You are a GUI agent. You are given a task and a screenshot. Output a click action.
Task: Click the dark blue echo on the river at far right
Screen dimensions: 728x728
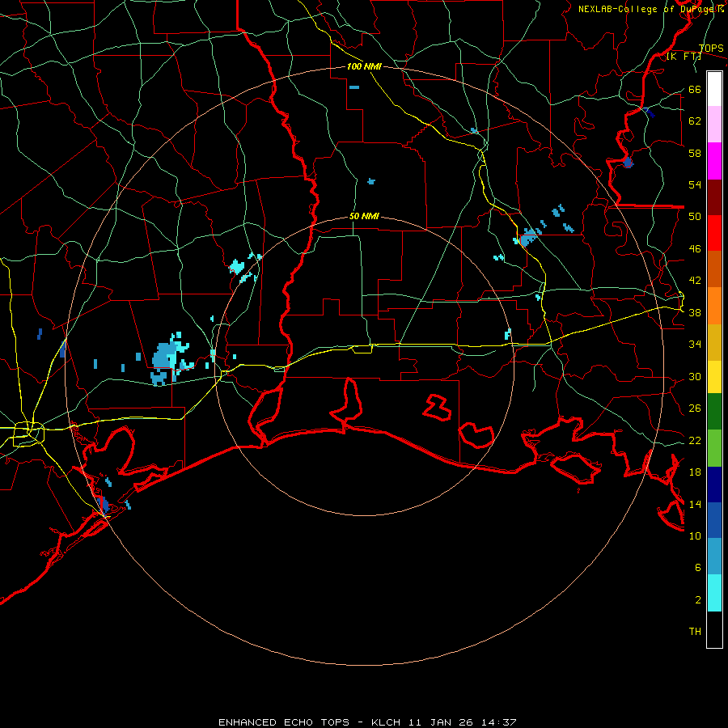[x=629, y=163]
